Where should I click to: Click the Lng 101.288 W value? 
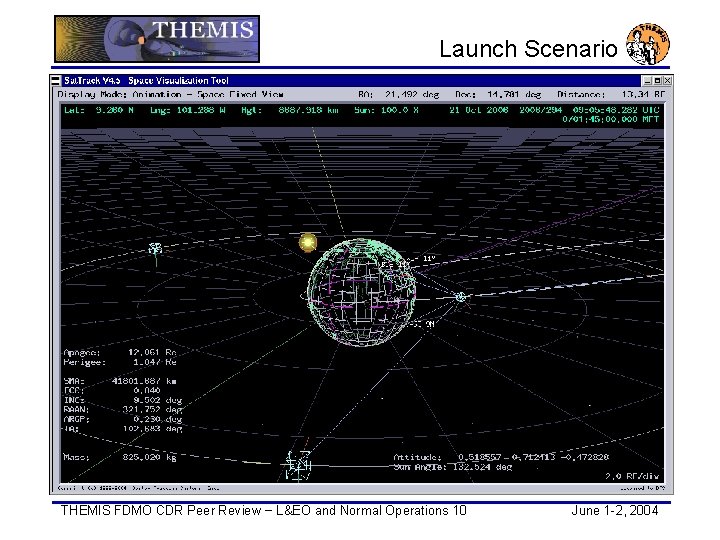click(x=187, y=110)
